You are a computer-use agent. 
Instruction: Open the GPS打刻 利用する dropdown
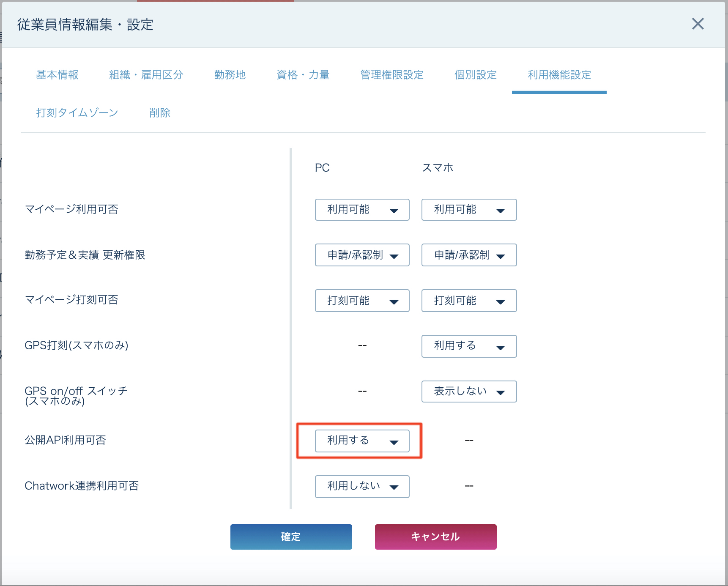click(x=469, y=346)
